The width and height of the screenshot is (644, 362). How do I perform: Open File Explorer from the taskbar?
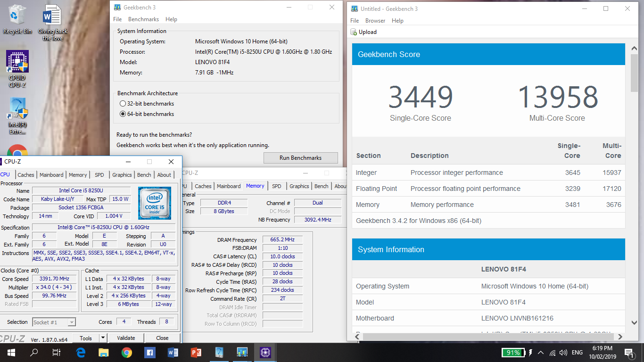pyautogui.click(x=103, y=352)
